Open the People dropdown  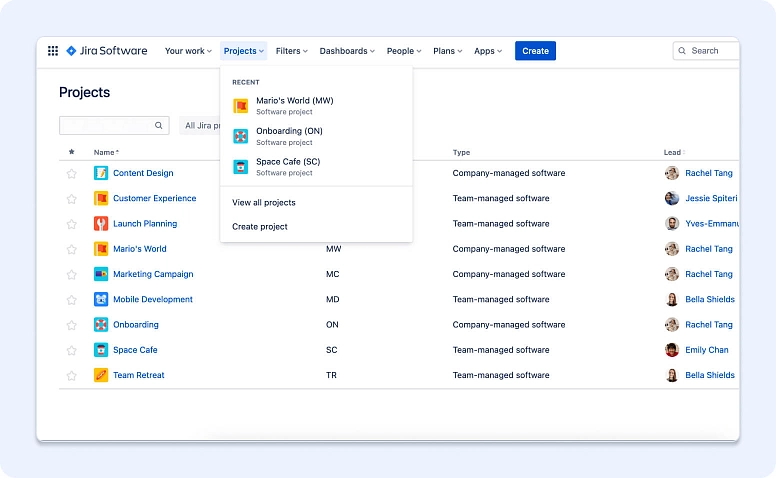404,50
